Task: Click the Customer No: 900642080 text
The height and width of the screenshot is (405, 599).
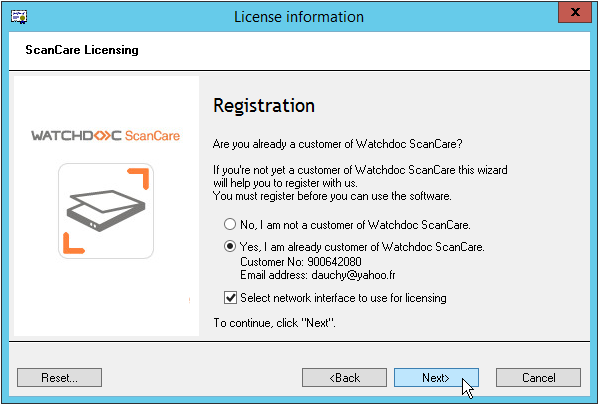Action: tap(301, 262)
